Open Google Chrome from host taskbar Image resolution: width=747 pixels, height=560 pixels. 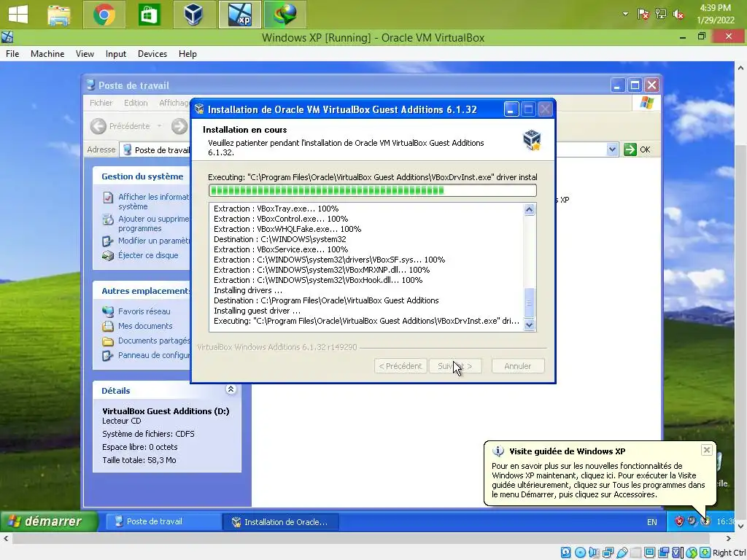(104, 15)
